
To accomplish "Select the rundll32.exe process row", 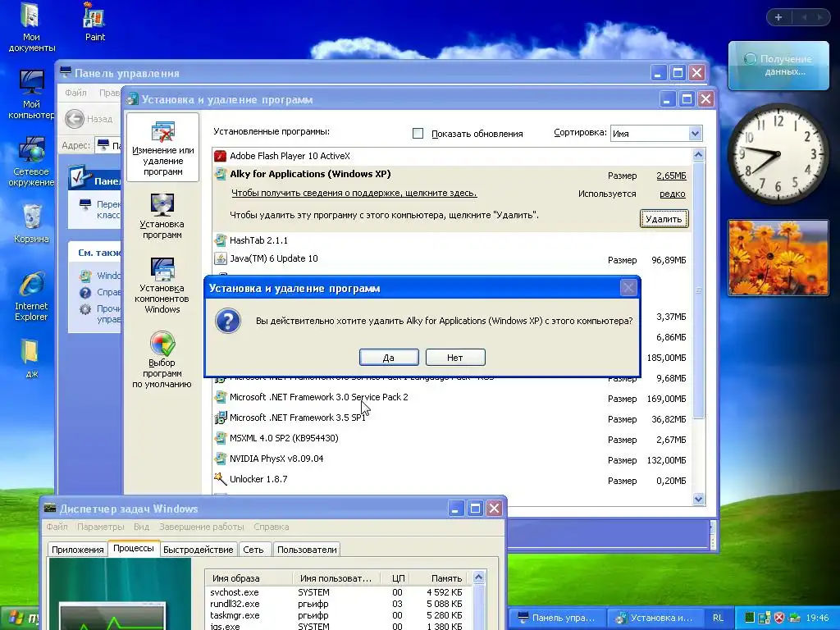I will click(x=339, y=604).
